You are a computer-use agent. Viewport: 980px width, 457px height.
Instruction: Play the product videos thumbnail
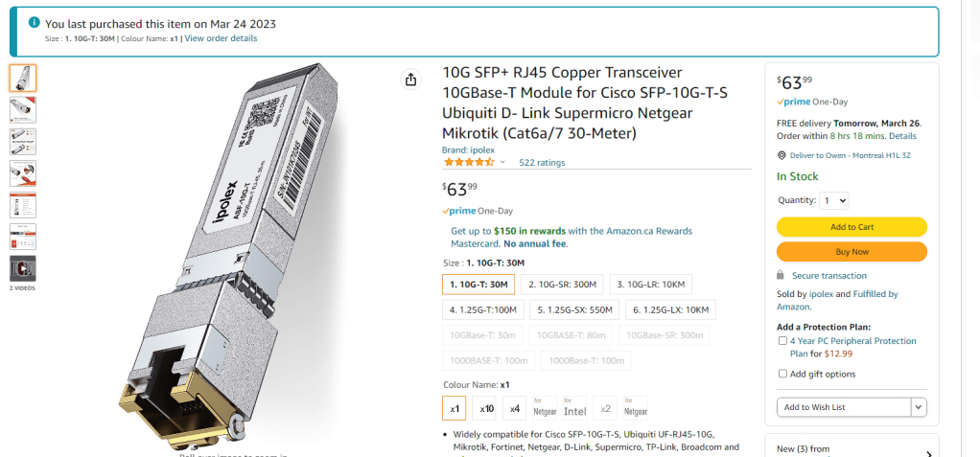(x=23, y=268)
